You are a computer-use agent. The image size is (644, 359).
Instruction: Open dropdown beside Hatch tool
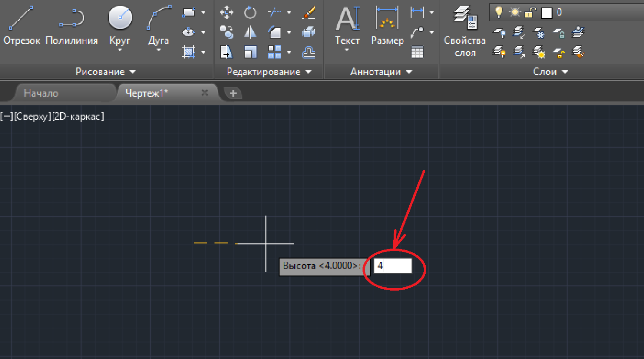[x=203, y=52]
